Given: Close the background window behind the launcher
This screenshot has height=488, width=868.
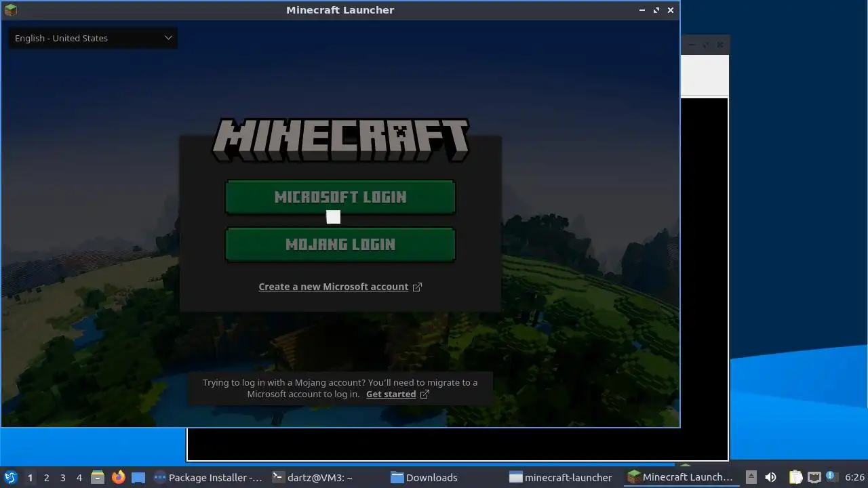Looking at the screenshot, I should coord(720,45).
